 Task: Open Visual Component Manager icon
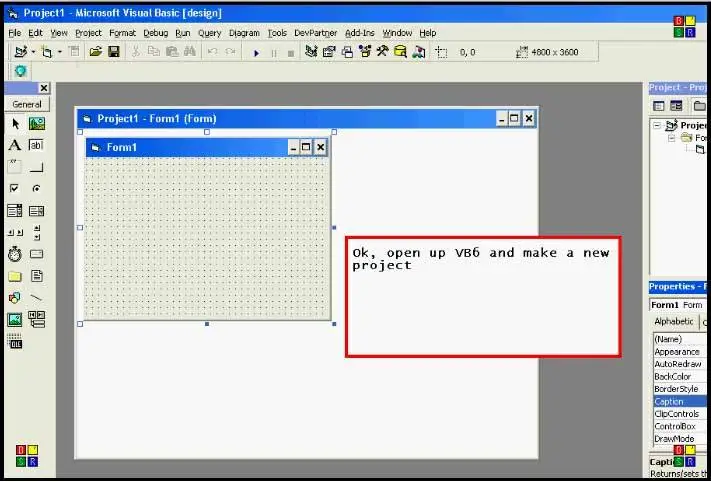(419, 52)
